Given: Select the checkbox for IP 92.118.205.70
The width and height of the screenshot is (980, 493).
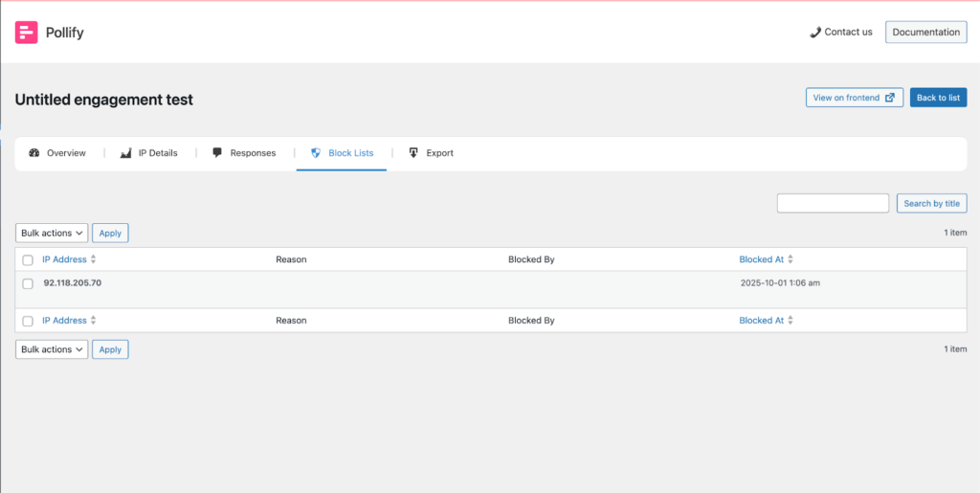Looking at the screenshot, I should tap(28, 283).
